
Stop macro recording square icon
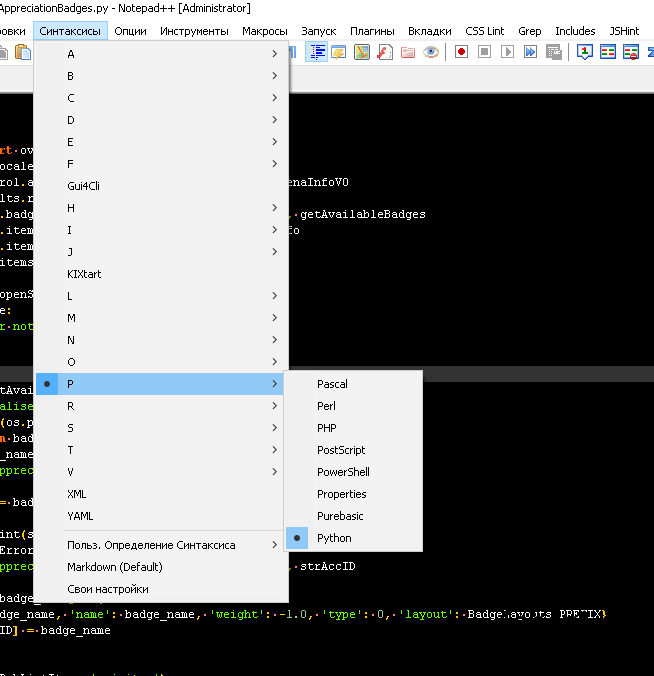tap(485, 52)
